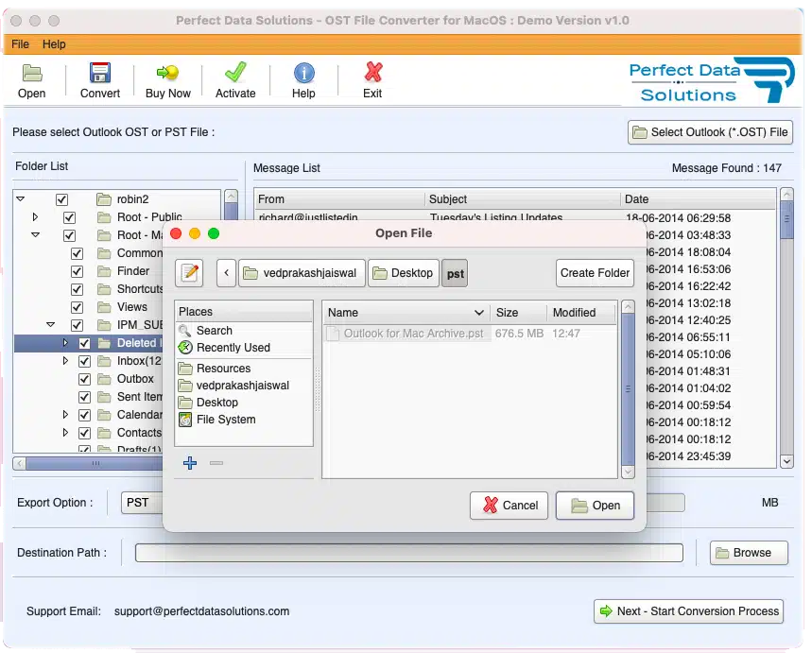Click the vedprakashjaiswal path button

(x=302, y=273)
